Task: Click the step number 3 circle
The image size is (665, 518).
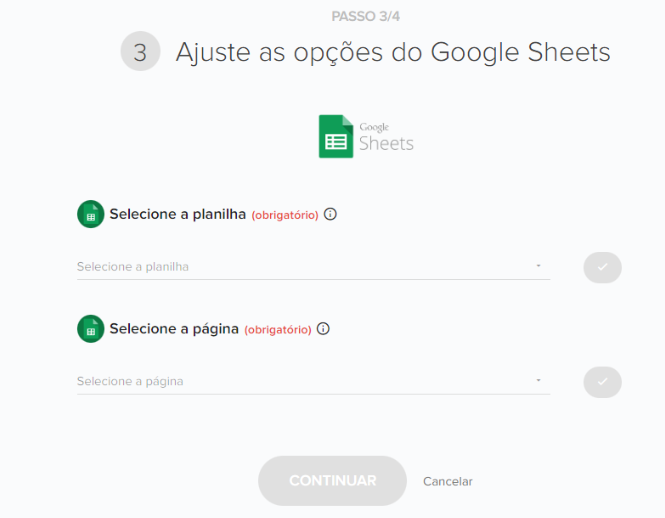Action: 140,52
